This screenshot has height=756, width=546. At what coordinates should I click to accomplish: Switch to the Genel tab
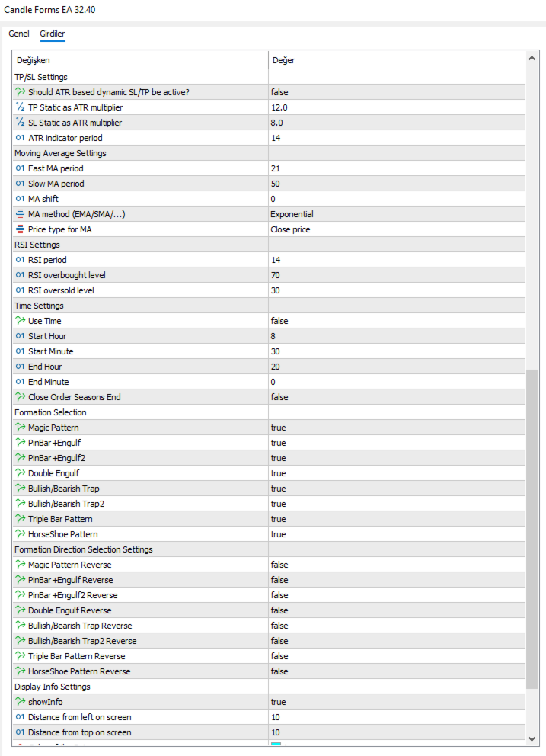[19, 34]
